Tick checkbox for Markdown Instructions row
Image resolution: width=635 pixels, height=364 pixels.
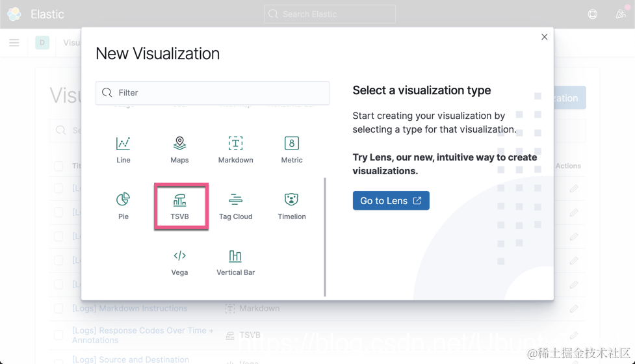click(x=58, y=309)
